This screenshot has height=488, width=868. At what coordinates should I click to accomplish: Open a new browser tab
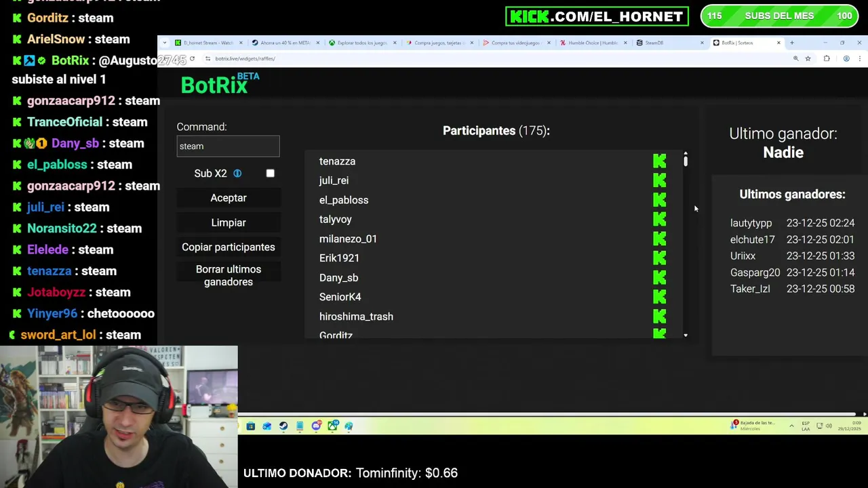pos(791,43)
